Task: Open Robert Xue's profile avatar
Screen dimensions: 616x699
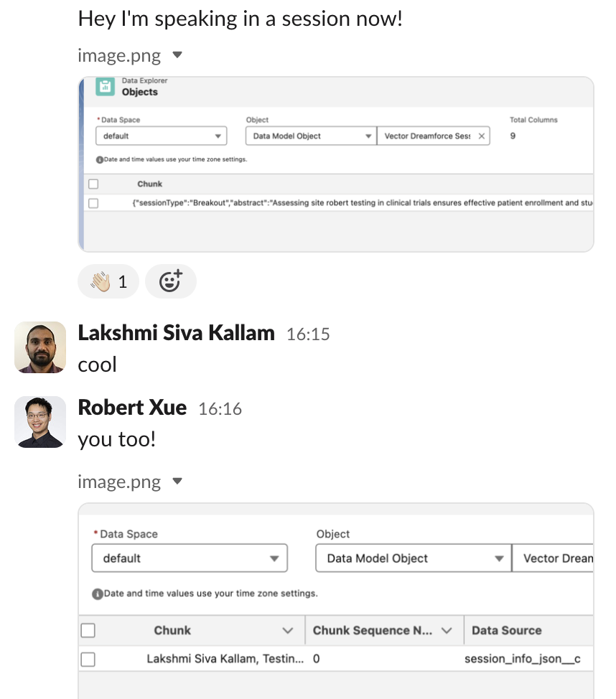Action: (39, 421)
